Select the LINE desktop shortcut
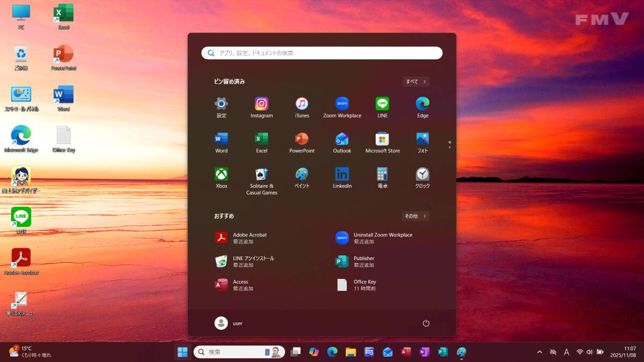 21,220
